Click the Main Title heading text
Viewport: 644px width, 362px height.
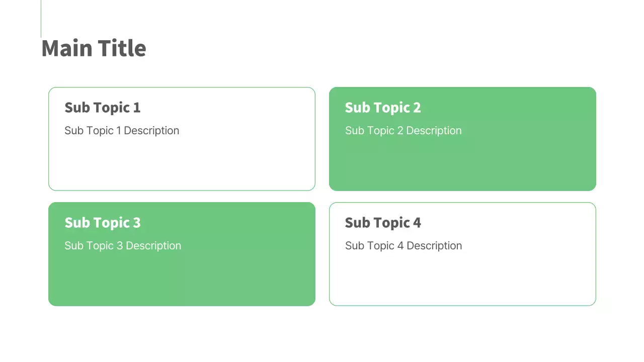tap(94, 48)
